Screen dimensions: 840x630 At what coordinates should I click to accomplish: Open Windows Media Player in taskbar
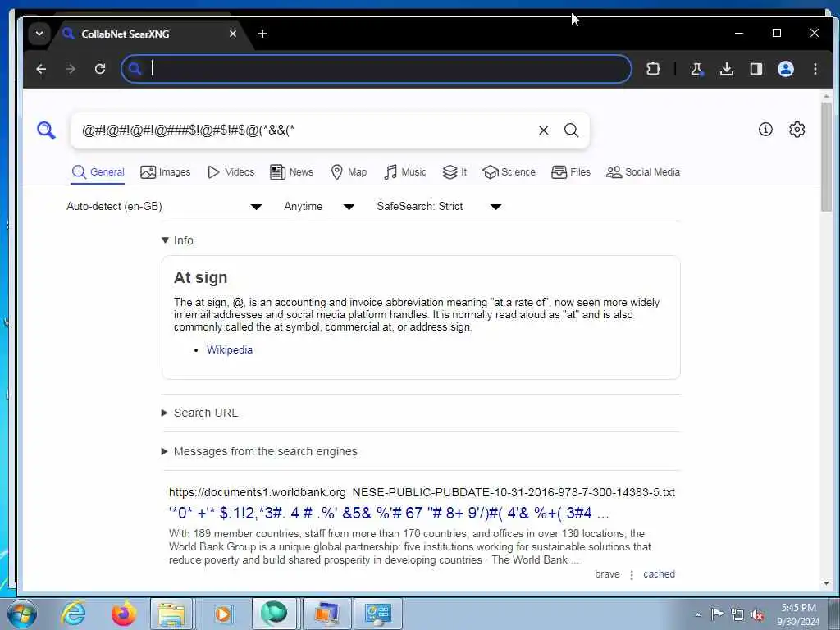click(222, 614)
